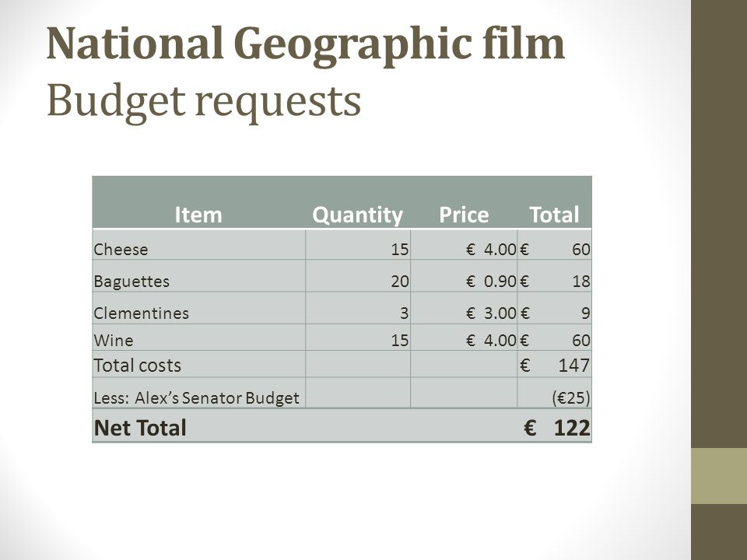Click the Total column header
Image resolution: width=747 pixels, height=560 pixels.
click(x=554, y=215)
